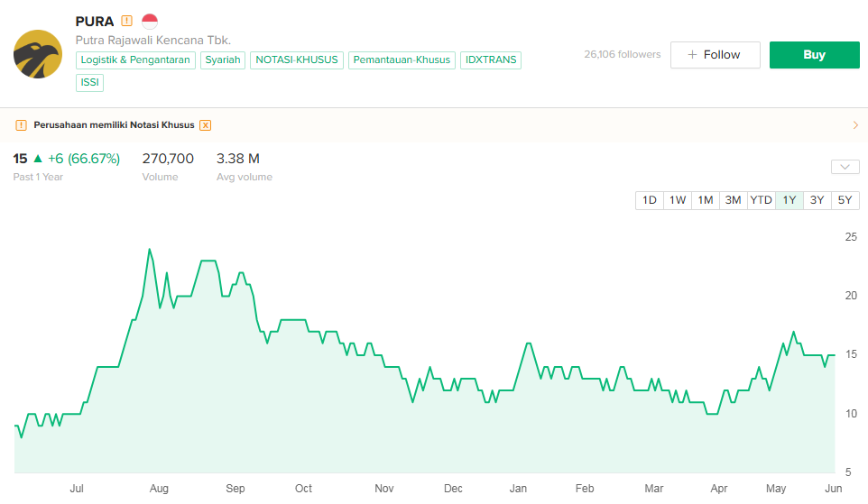Open the chart options dropdown arrow
Viewport: 868px width, 504px height.
(845, 167)
